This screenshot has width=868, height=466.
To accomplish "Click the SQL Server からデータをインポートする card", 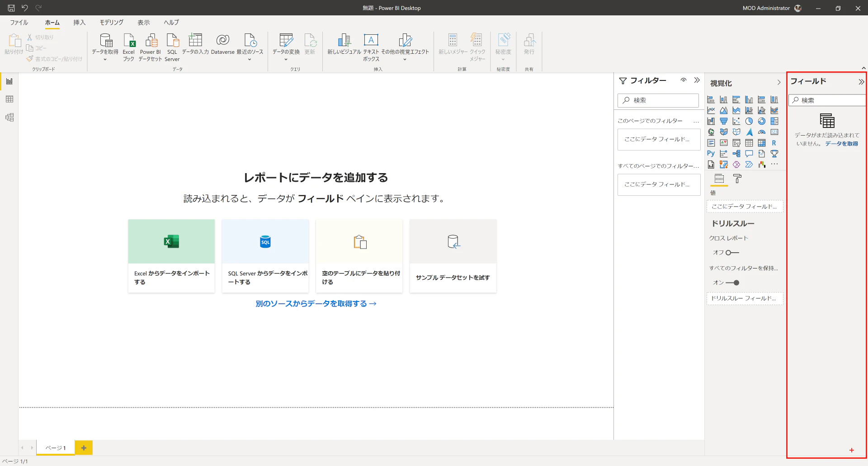I will (265, 256).
